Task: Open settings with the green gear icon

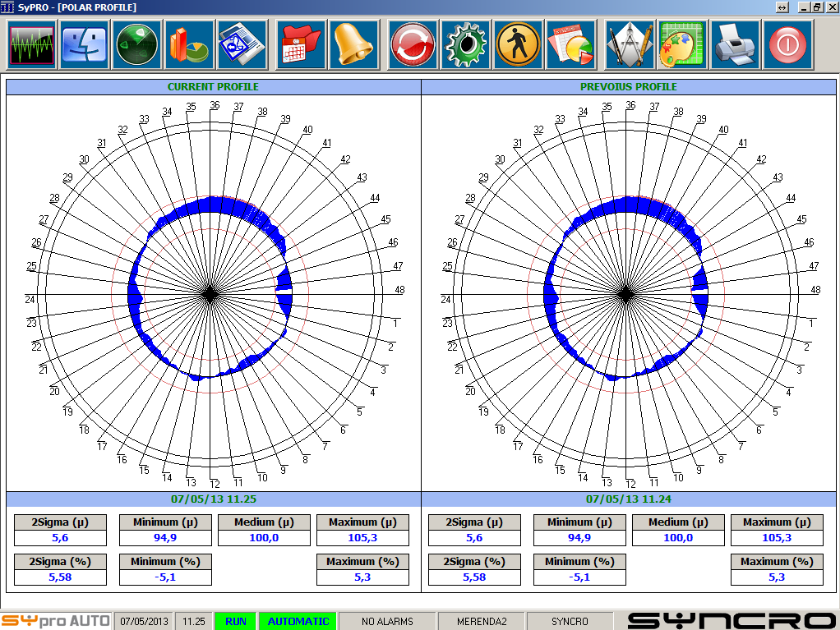Action: pos(465,44)
